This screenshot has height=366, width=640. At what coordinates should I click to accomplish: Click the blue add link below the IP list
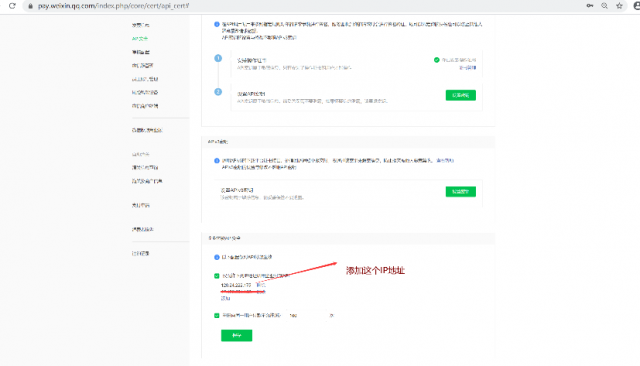click(225, 298)
